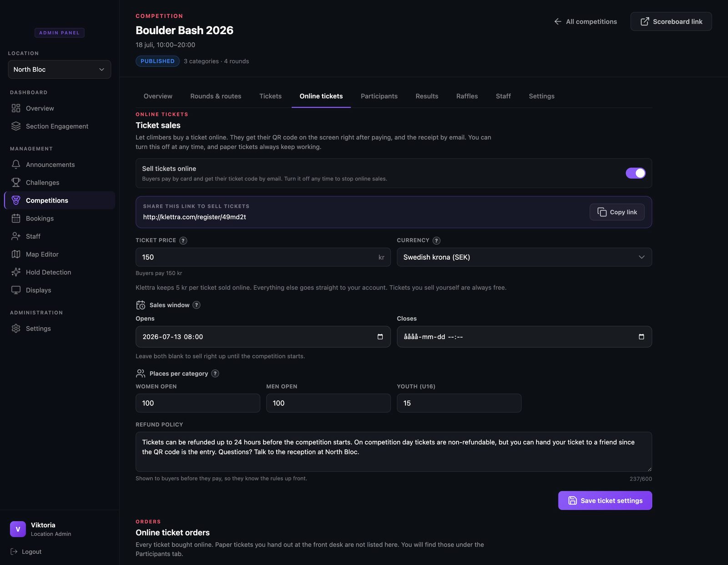
Task: Click the Closes date-time field
Action: [x=524, y=337]
